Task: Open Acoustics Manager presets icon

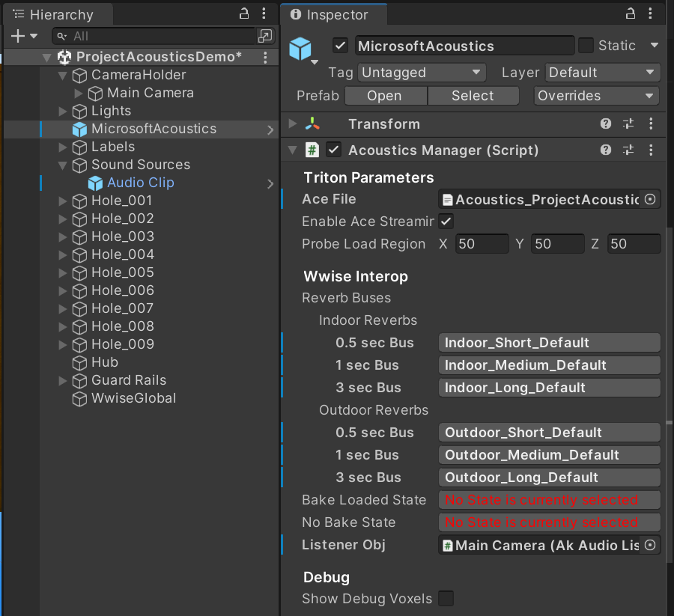Action: [628, 150]
